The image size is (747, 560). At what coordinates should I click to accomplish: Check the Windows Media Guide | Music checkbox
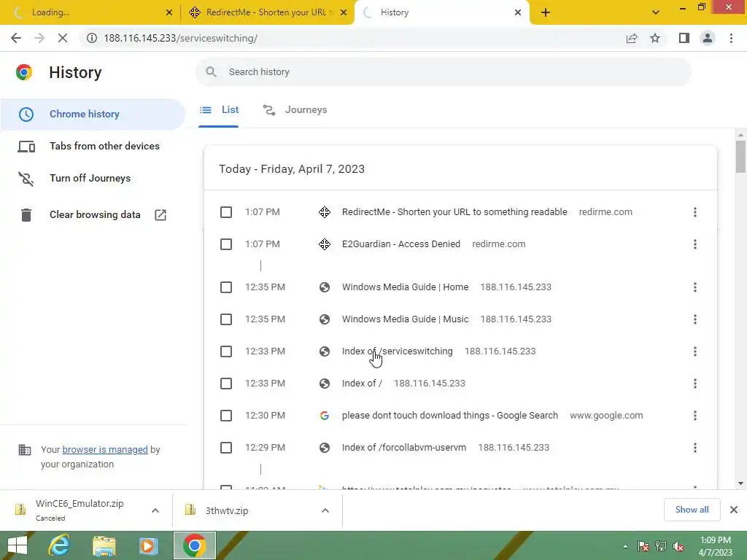pos(226,319)
